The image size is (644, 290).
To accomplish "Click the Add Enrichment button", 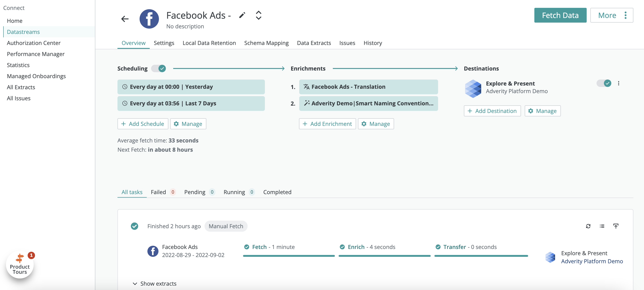I will tap(327, 124).
